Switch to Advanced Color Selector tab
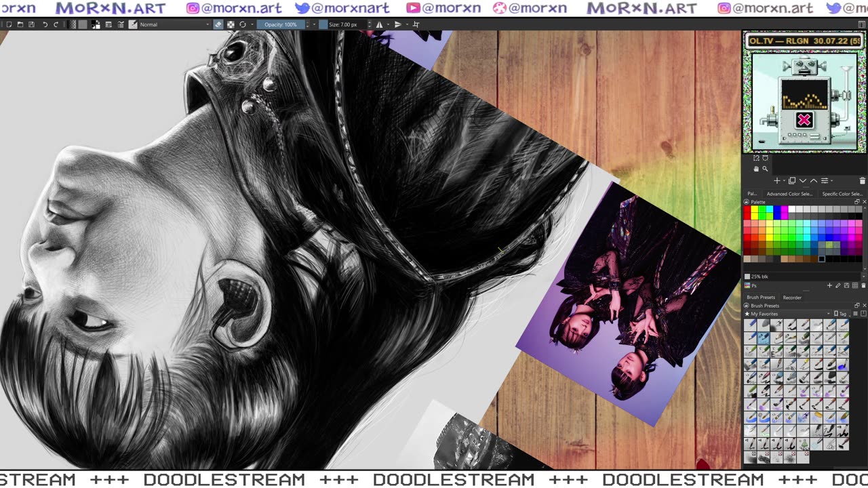The height and width of the screenshot is (488, 868). pyautogui.click(x=789, y=194)
